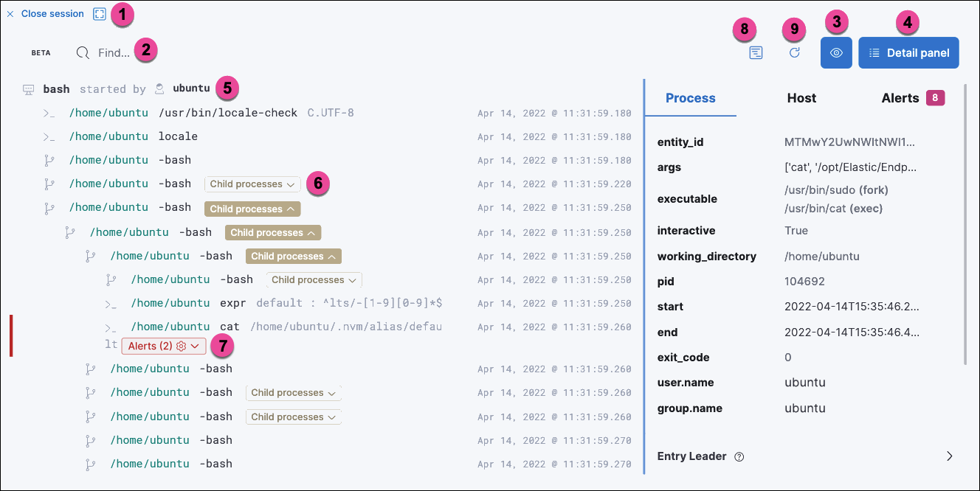
Task: Toggle verbose mode with the eye button
Action: click(836, 52)
